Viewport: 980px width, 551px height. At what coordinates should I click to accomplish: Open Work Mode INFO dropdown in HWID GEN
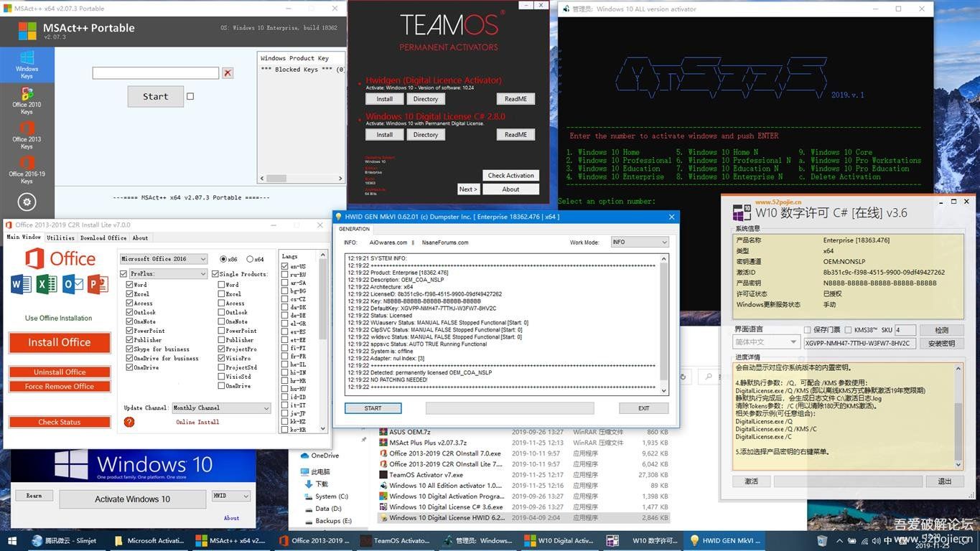point(640,242)
